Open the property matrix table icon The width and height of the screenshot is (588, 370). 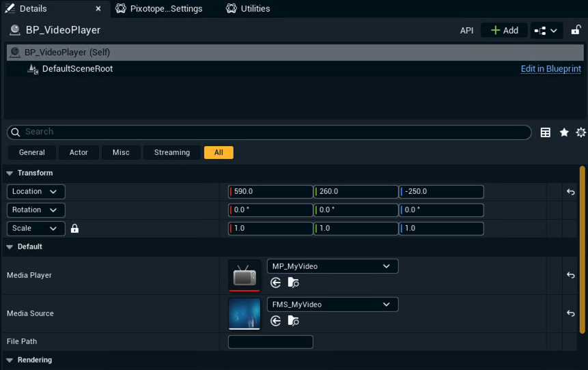point(545,132)
